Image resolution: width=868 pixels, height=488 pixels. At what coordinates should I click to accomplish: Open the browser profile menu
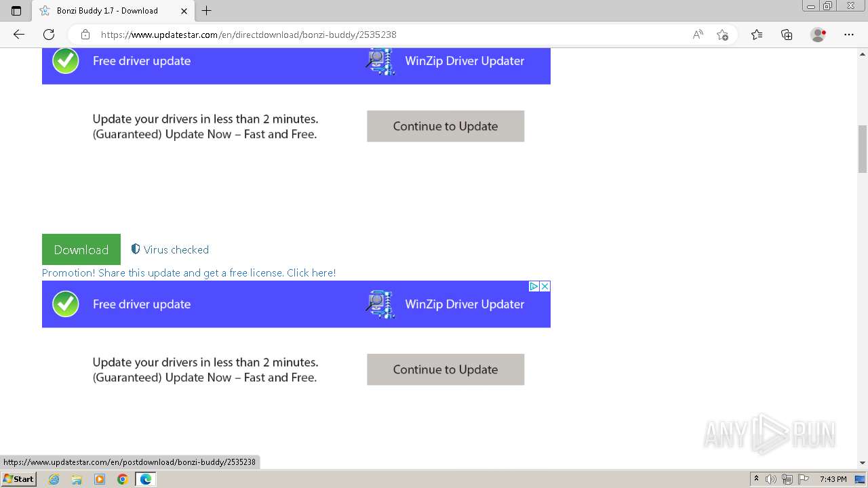coord(818,35)
